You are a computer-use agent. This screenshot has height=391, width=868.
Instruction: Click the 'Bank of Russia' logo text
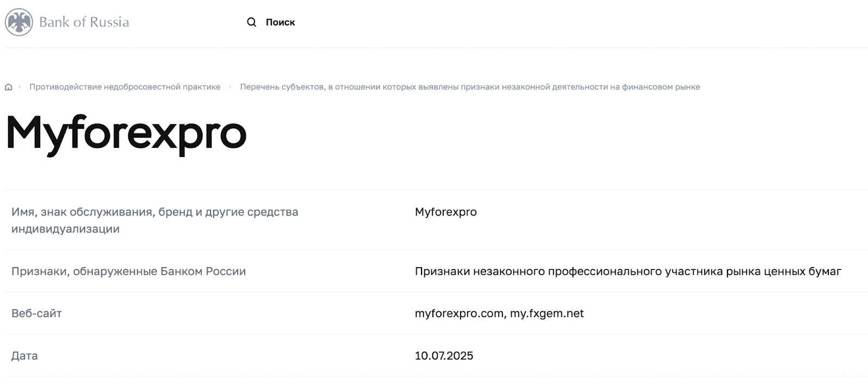click(x=84, y=22)
